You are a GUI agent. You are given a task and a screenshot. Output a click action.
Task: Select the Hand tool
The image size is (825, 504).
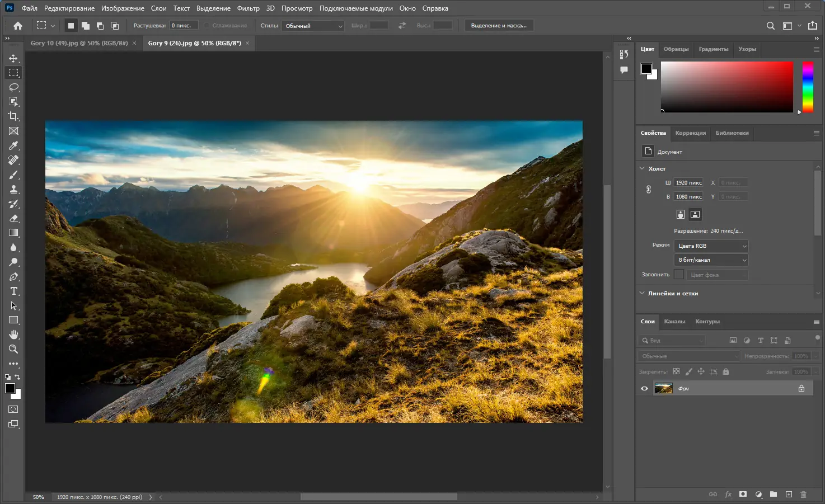click(x=13, y=335)
